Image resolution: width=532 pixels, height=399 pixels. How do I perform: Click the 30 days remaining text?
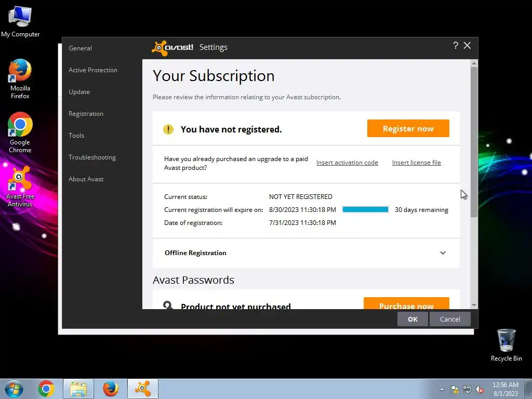[x=421, y=210]
